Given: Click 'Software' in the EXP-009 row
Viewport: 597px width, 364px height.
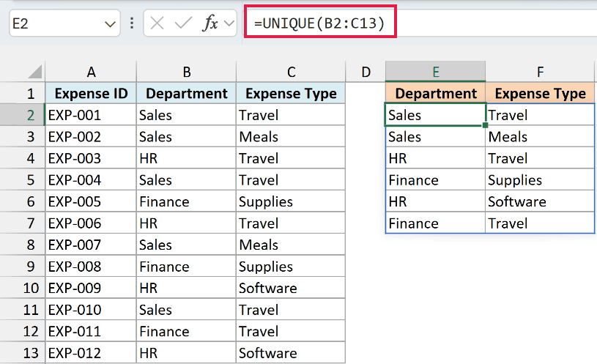Looking at the screenshot, I should pyautogui.click(x=291, y=288).
